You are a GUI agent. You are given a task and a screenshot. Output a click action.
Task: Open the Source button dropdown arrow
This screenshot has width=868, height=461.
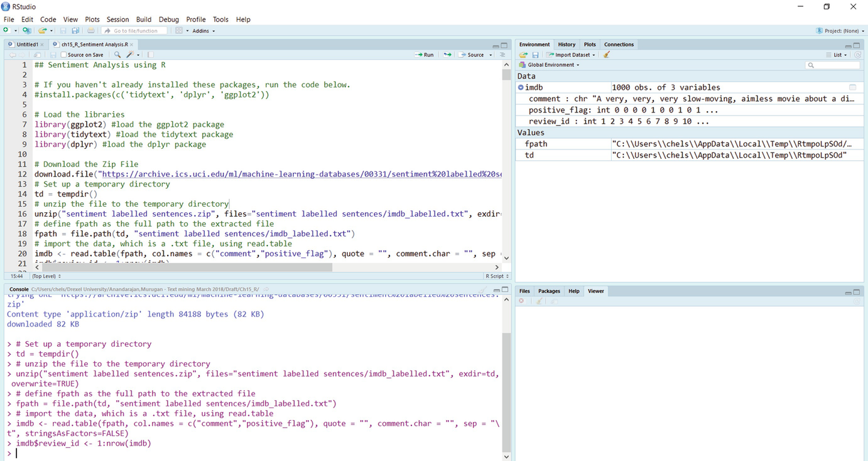(491, 55)
